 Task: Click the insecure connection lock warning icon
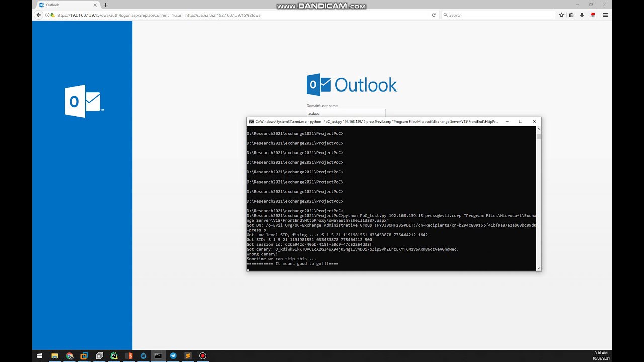pyautogui.click(x=53, y=15)
